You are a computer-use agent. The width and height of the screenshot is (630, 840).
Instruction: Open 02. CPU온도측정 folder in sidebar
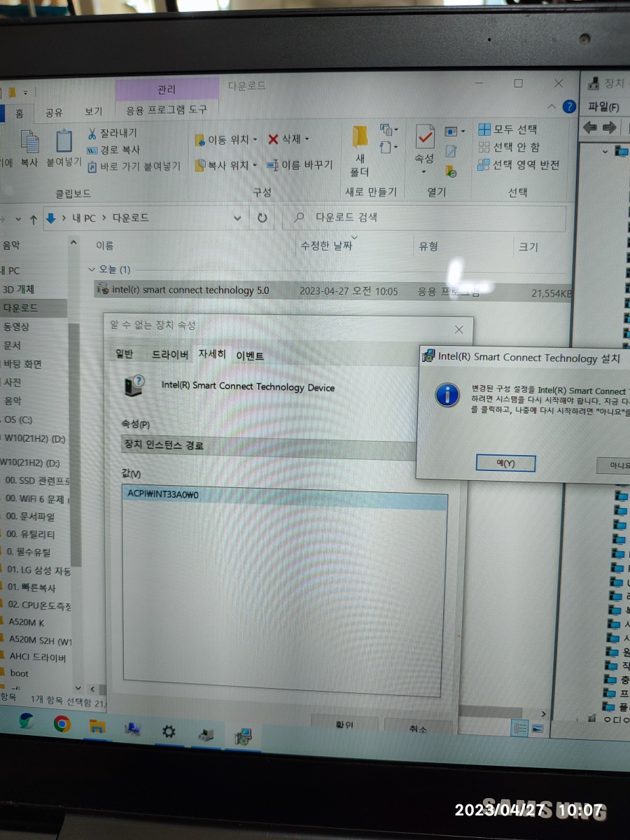(39, 605)
